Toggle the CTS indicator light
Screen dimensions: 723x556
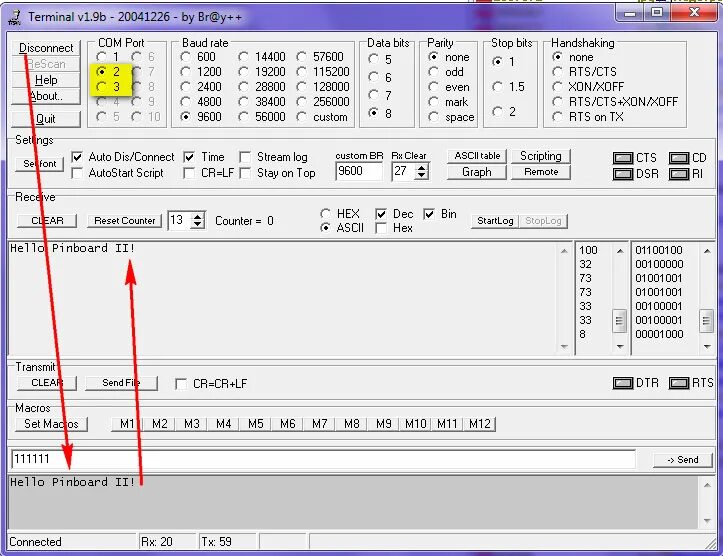[622, 158]
